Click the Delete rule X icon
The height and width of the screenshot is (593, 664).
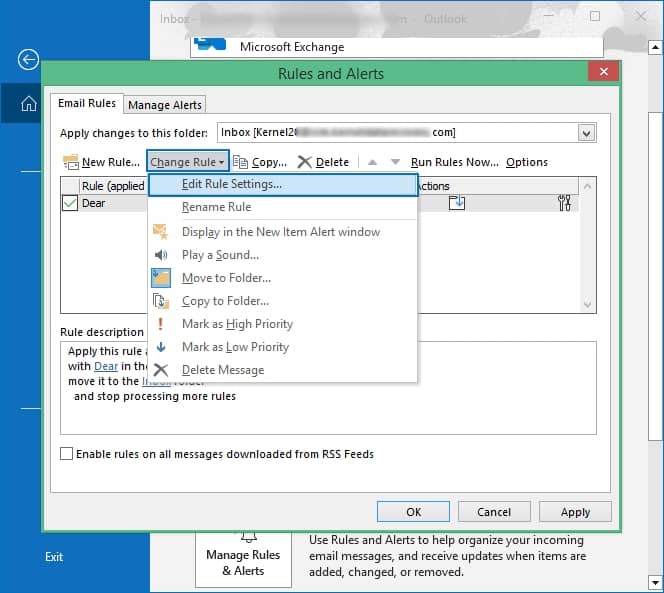click(305, 162)
